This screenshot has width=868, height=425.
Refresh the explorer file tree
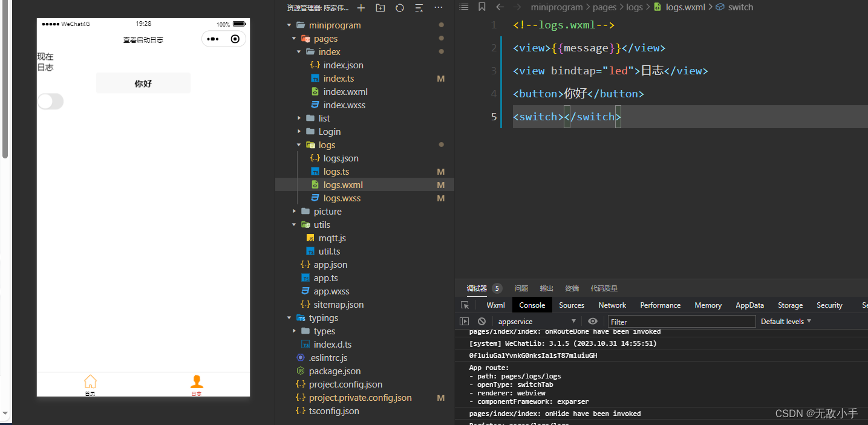click(x=399, y=8)
